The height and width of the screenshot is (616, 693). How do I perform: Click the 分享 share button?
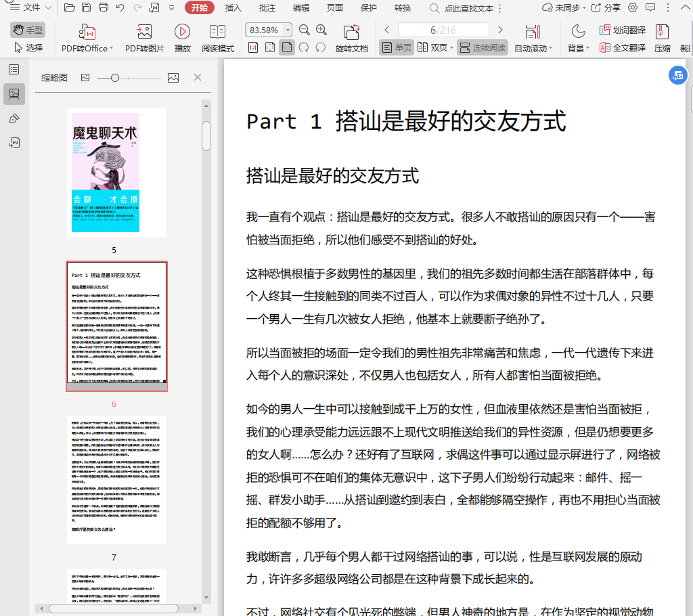pyautogui.click(x=606, y=8)
